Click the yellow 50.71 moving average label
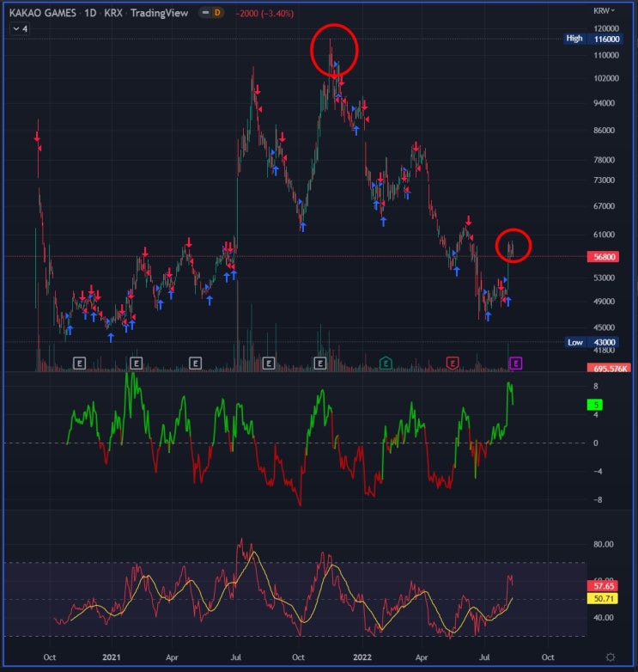638x672 pixels. pyautogui.click(x=603, y=598)
